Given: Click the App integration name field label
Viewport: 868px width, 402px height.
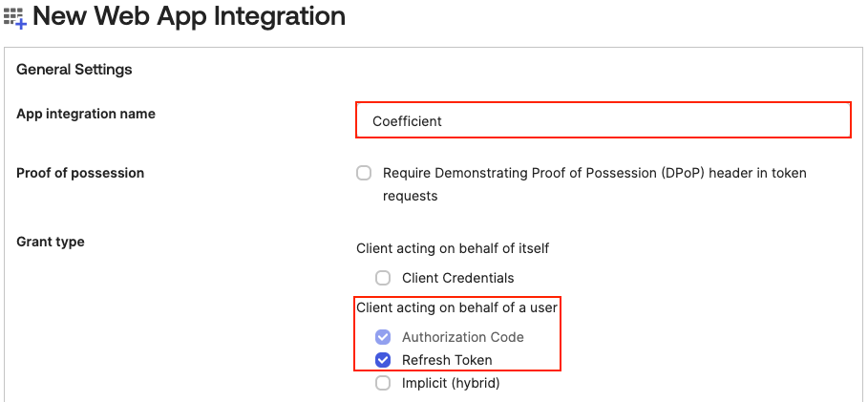Looking at the screenshot, I should [86, 114].
